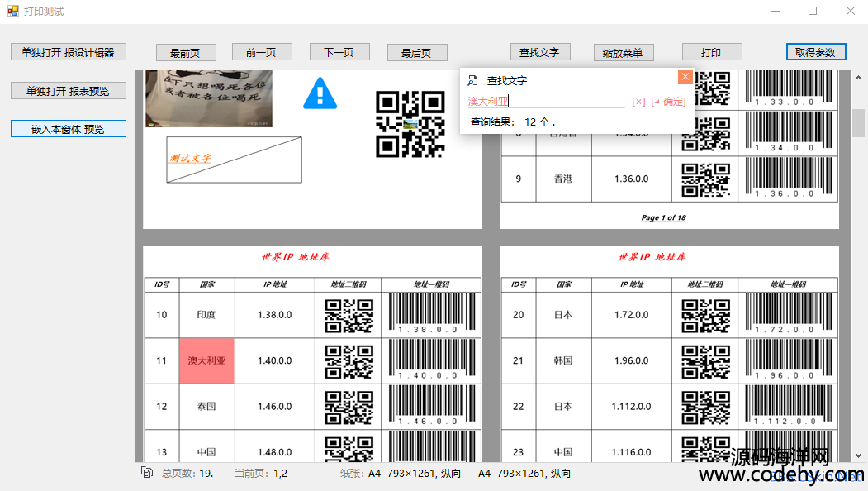868x491 pixels.
Task: Click the vertical scrollbar thumb
Action: 858,122
